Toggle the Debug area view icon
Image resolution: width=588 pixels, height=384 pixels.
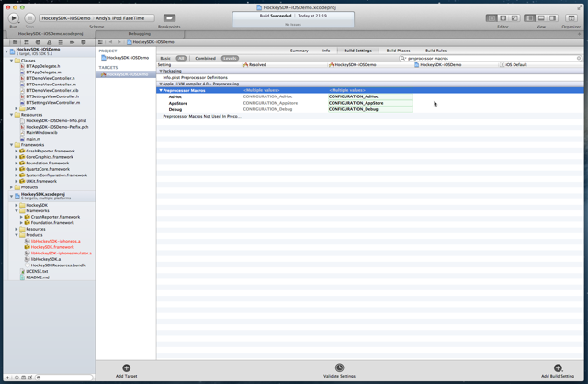pyautogui.click(x=541, y=18)
